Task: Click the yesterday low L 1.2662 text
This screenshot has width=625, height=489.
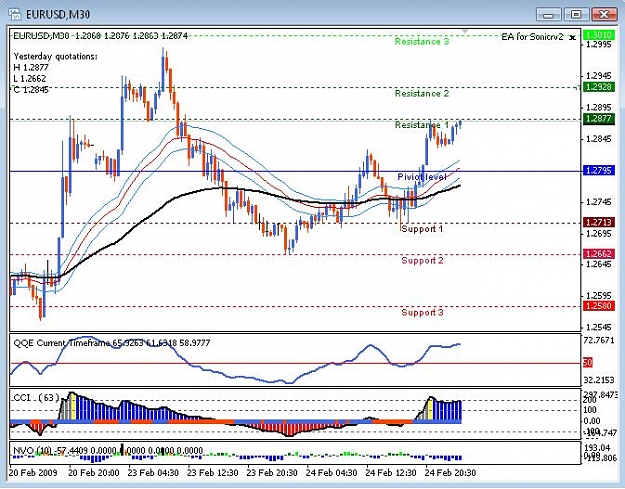Action: click(x=30, y=79)
